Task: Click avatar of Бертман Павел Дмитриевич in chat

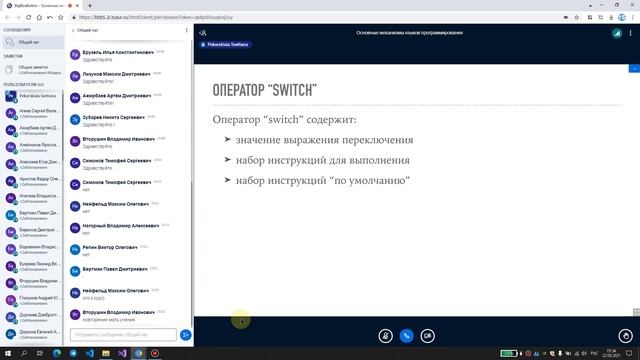Action: point(75,271)
